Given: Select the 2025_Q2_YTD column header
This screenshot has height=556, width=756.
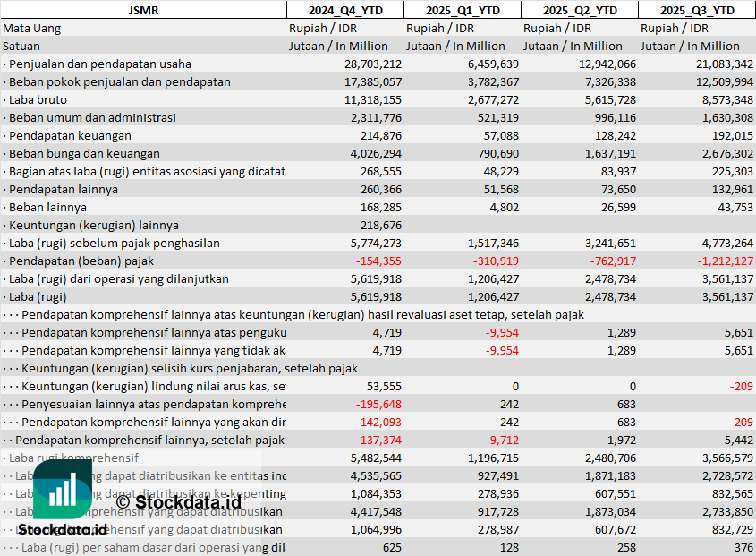Looking at the screenshot, I should [580, 10].
